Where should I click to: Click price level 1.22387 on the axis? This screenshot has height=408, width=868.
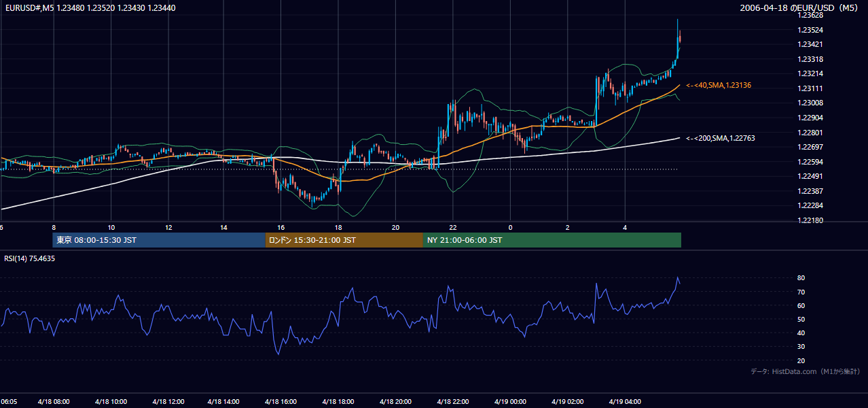click(x=811, y=191)
